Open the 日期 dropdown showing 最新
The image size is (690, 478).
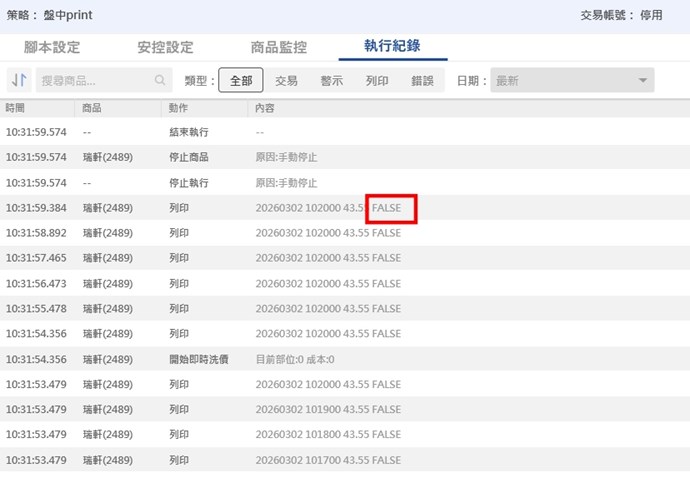tap(572, 81)
